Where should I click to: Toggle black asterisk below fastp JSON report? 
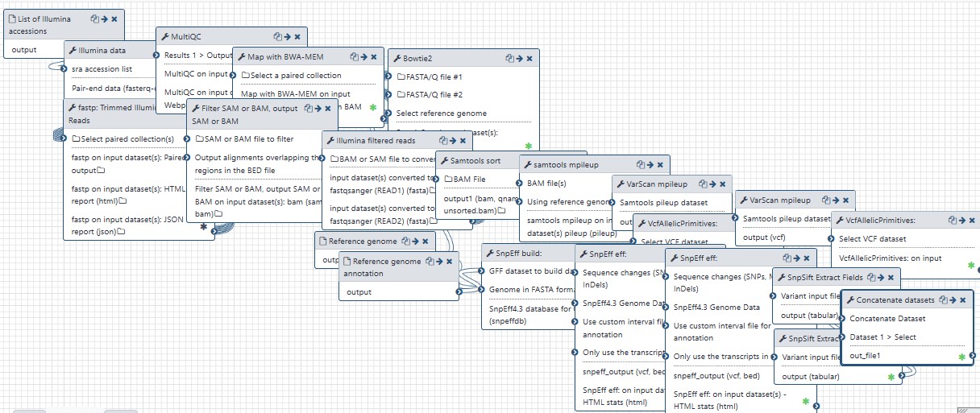(x=204, y=228)
